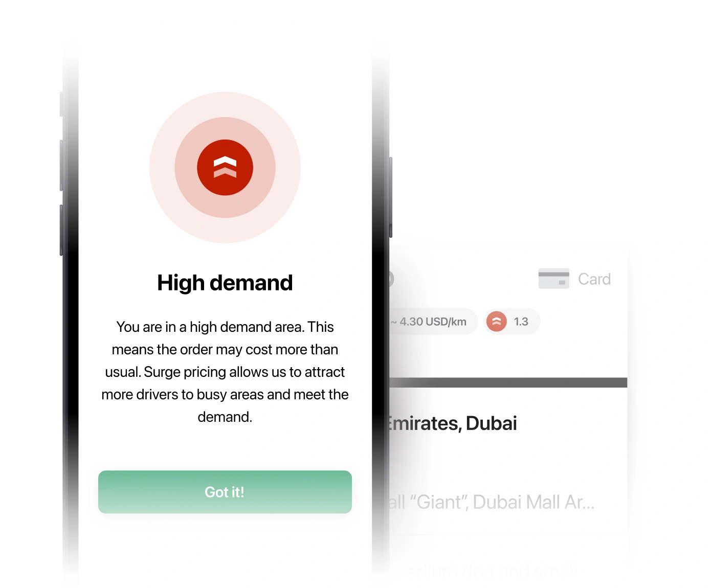Click the dark grey divider bar above Emirates
This screenshot has height=588, width=712.
[508, 382]
